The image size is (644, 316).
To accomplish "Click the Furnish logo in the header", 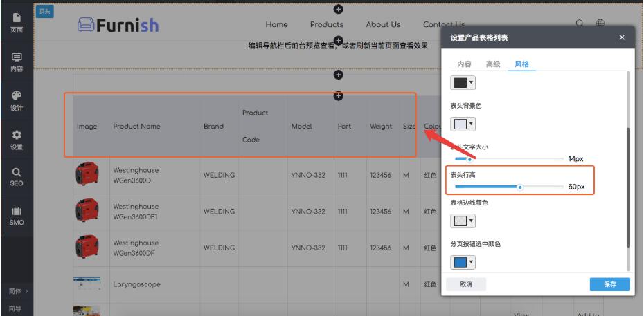I will [117, 26].
